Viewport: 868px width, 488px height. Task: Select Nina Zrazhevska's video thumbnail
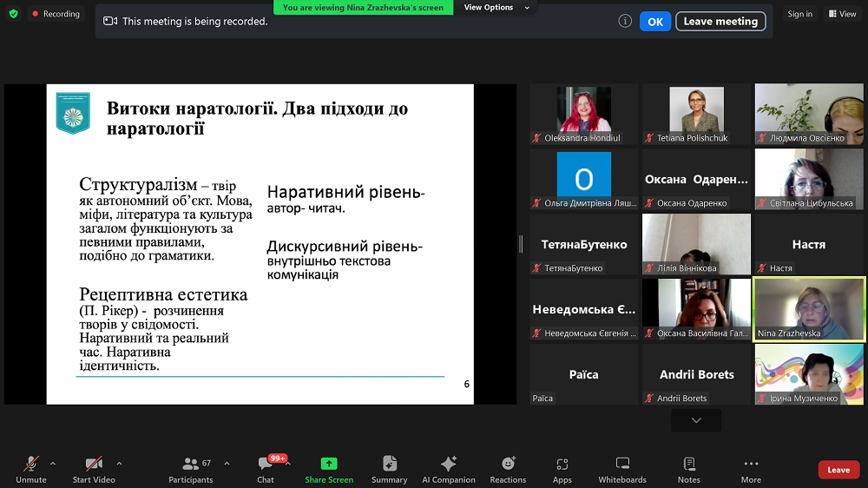[809, 309]
